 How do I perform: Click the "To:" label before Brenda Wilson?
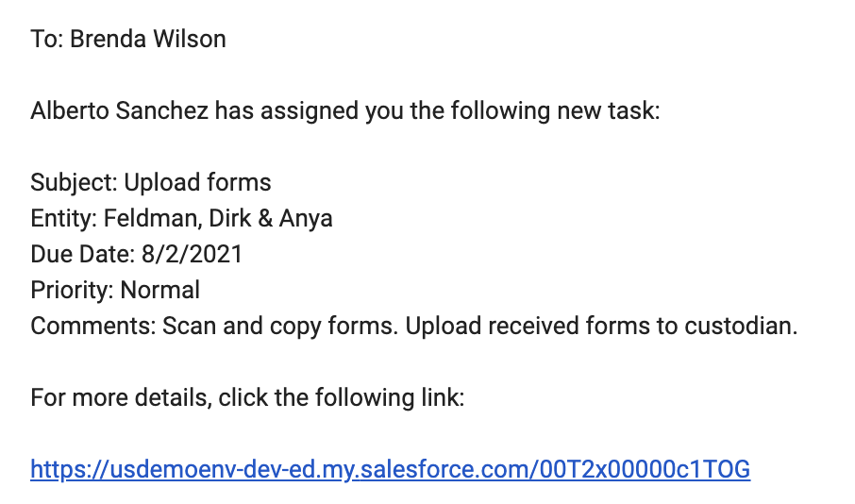tap(47, 40)
